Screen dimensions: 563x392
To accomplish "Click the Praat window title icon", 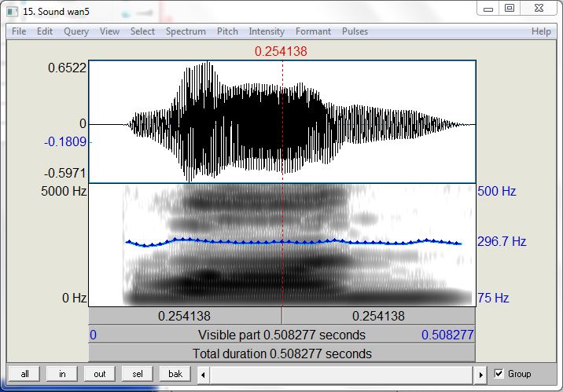I will [x=13, y=12].
